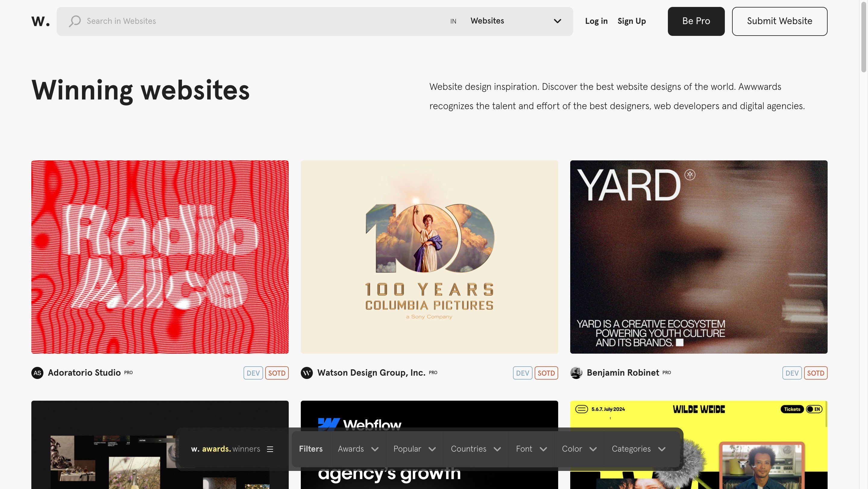Open the Adoratorio Studio profile link
Screen dimensions: 868x489
84,373
